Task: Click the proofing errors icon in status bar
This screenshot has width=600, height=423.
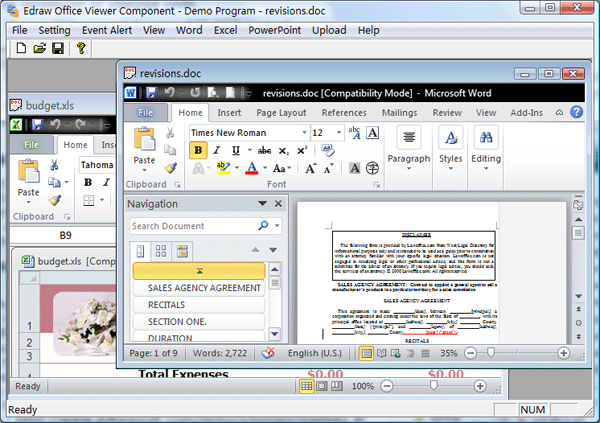Action: 268,353
